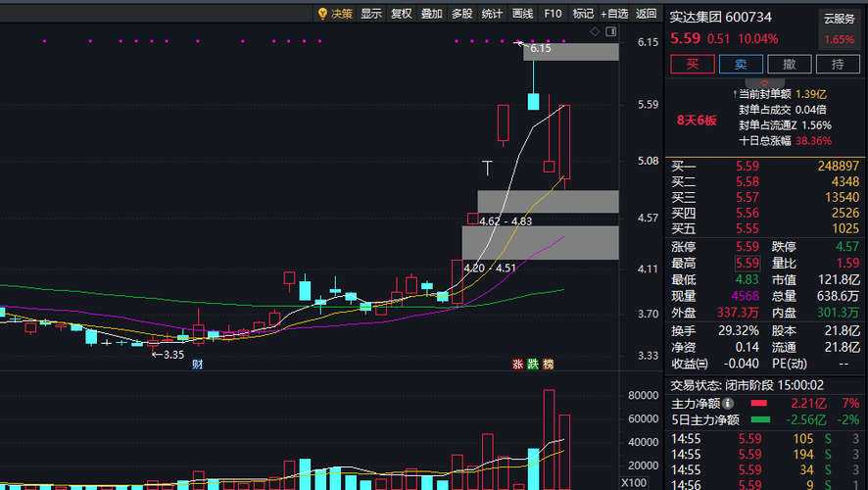868x490 pixels.
Task: Toggle the side panel layout icon
Action: pos(610,31)
